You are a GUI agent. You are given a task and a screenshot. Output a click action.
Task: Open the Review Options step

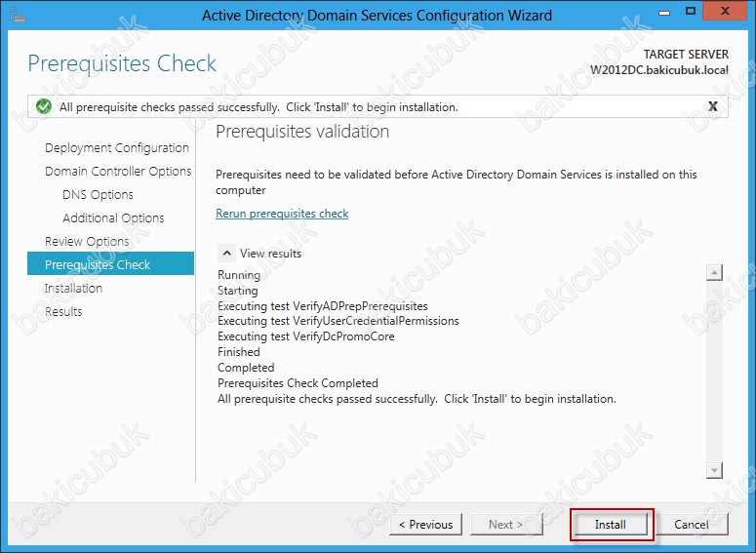(x=87, y=241)
